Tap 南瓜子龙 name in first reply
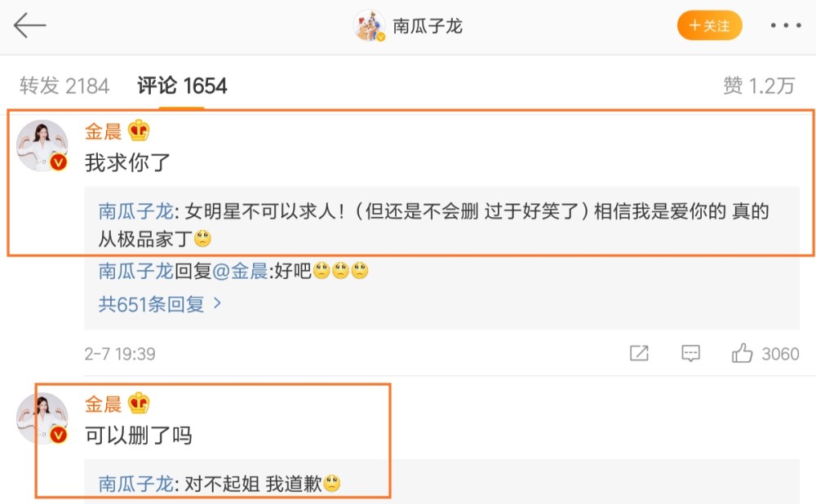 coord(135,211)
